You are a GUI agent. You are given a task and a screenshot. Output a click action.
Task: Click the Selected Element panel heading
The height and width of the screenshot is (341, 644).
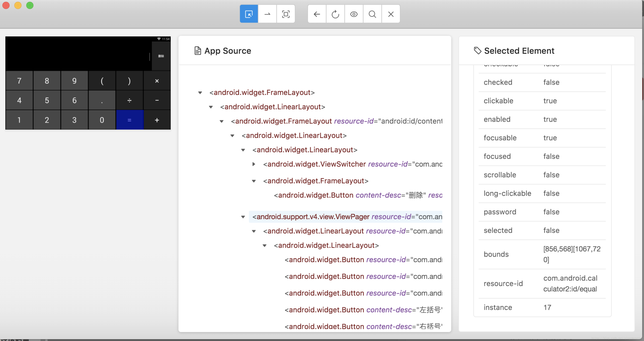[x=519, y=51]
